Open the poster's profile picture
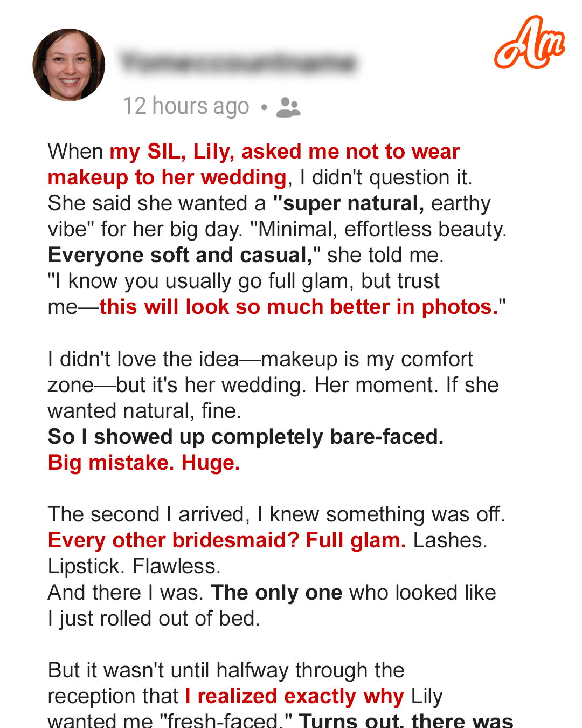Image resolution: width=582 pixels, height=728 pixels. tap(69, 65)
